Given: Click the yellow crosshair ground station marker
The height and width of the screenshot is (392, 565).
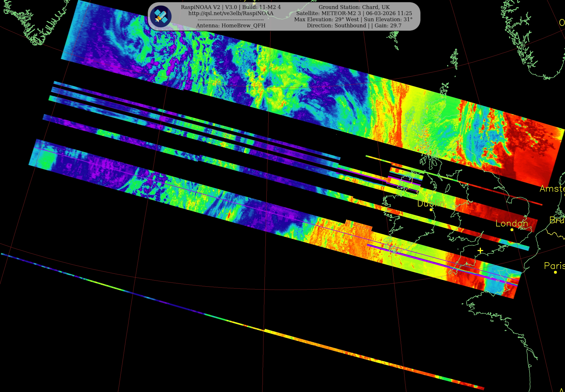Looking at the screenshot, I should coord(480,251).
